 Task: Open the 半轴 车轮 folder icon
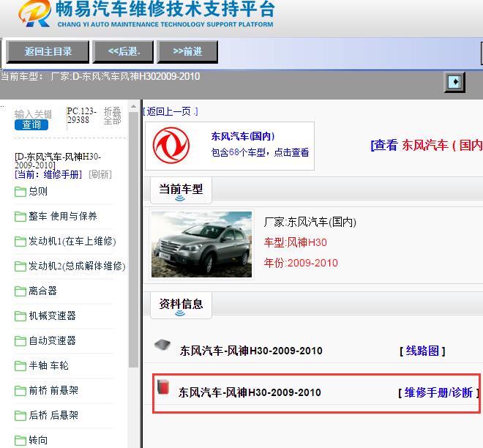pos(20,366)
